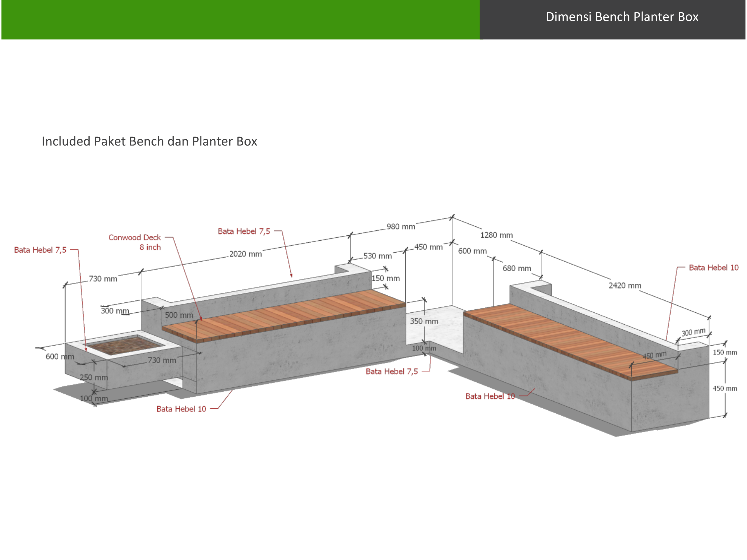Select the Included Paket Bench dan Planter Box heading
The image size is (747, 560).
[149, 141]
